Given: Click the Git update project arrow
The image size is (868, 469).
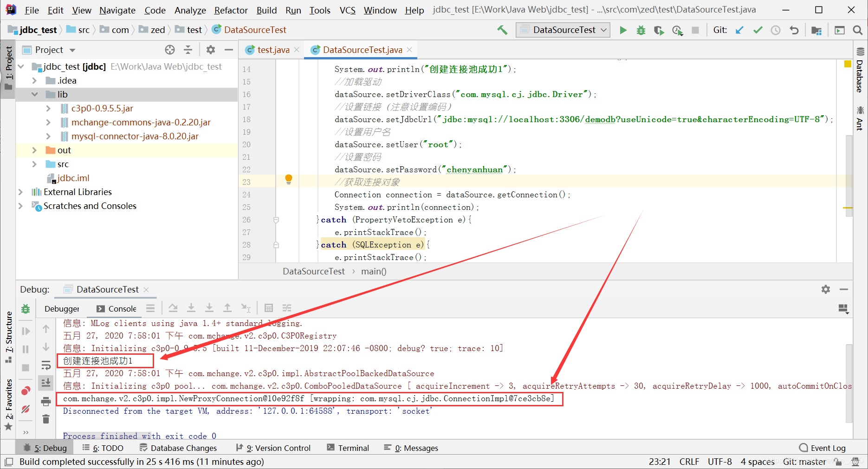Looking at the screenshot, I should [x=739, y=30].
